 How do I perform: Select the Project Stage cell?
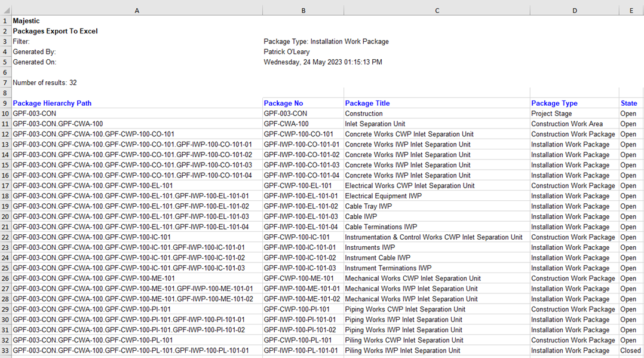coord(575,114)
